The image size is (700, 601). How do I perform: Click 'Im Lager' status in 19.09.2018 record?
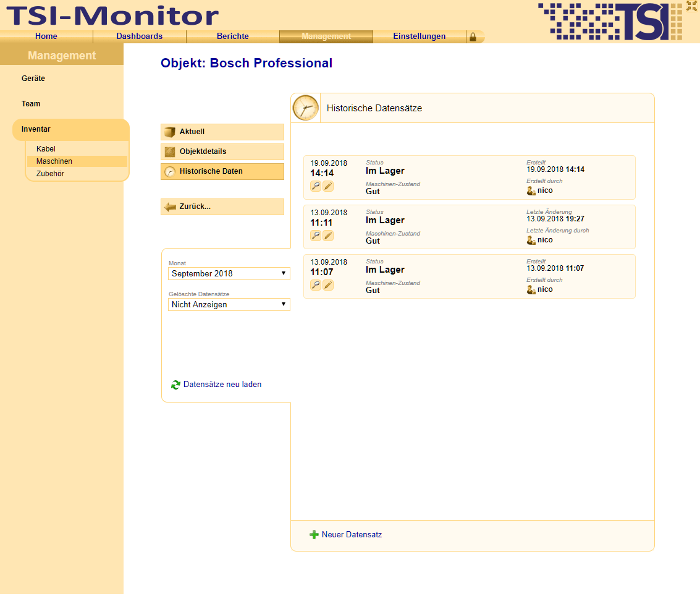[385, 171]
